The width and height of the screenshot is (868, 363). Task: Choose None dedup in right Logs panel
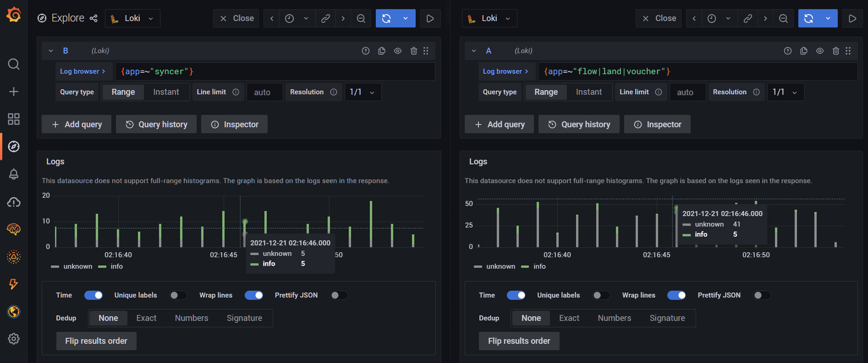click(x=531, y=318)
